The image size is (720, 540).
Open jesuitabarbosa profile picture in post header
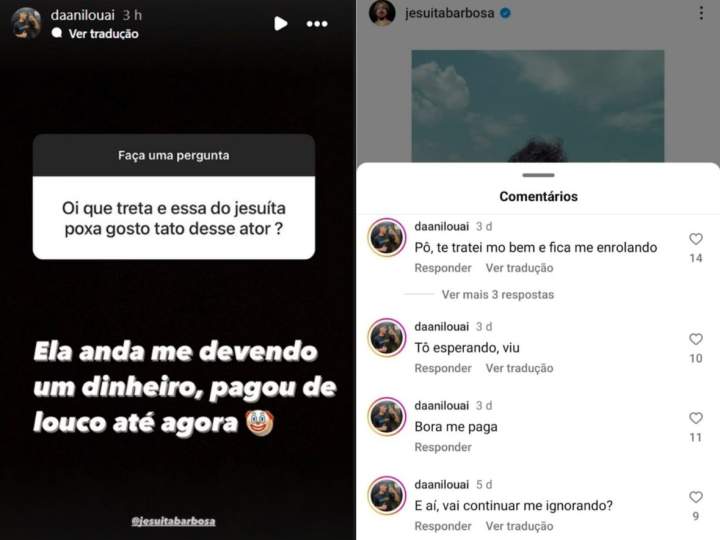[382, 13]
